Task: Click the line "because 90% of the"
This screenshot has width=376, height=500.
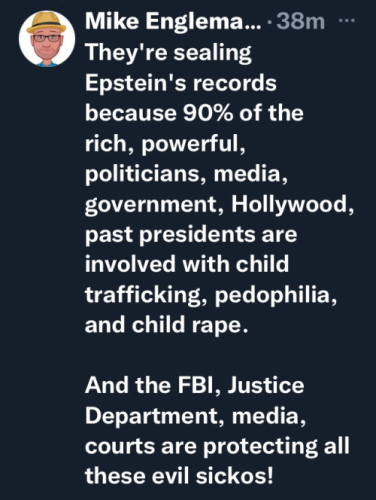Action: click(194, 113)
